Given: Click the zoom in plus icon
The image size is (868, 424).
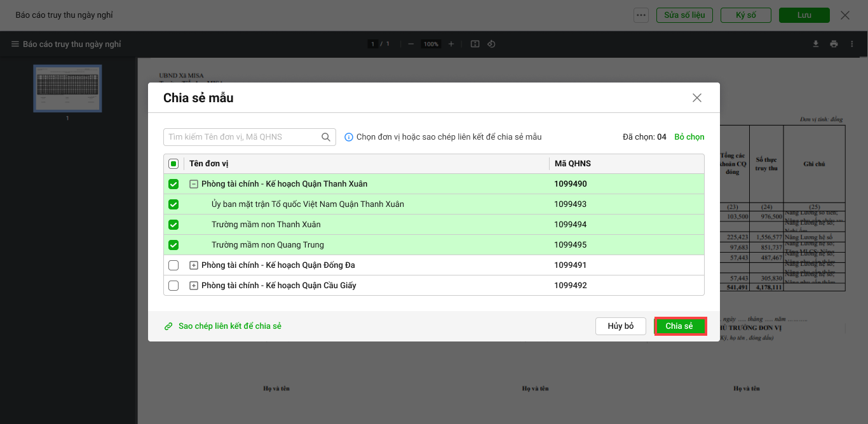Looking at the screenshot, I should (x=451, y=44).
